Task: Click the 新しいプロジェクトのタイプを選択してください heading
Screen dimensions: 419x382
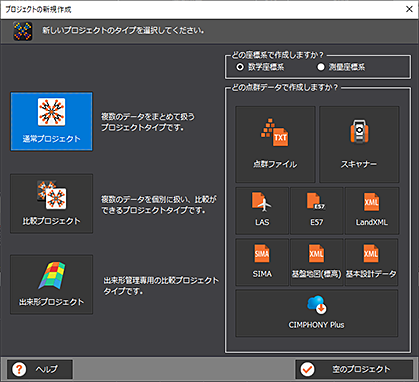Action: 123,31
